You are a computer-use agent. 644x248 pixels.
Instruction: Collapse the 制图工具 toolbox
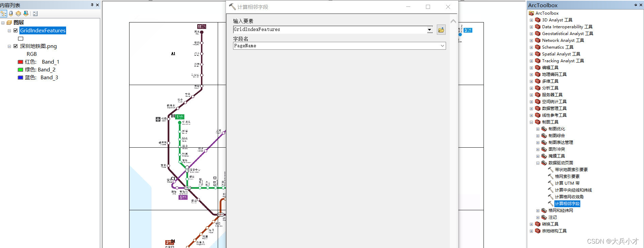pos(531,122)
